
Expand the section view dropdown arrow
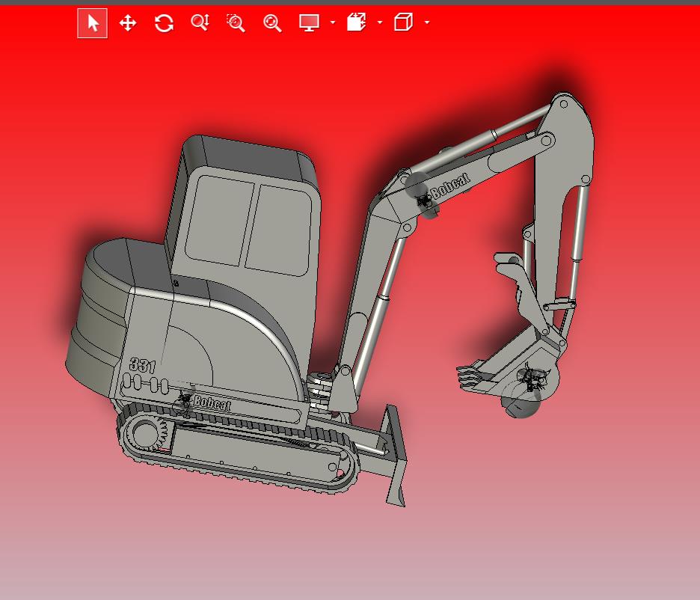click(380, 22)
